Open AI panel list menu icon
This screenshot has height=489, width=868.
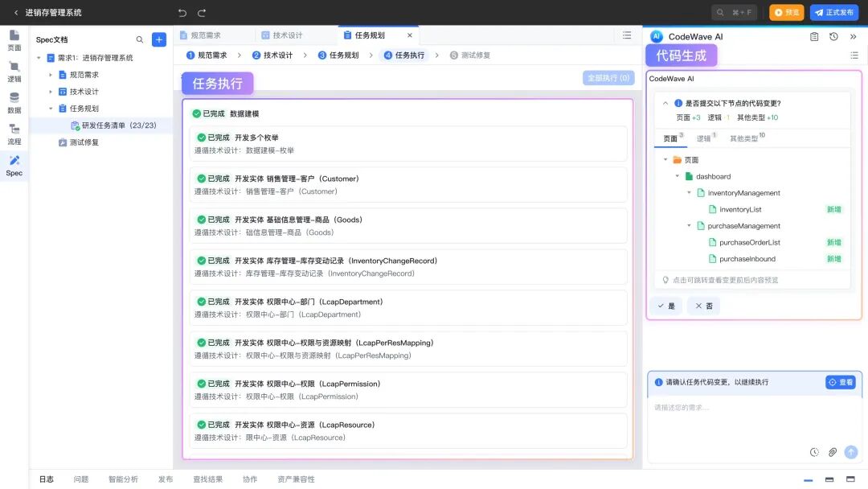coord(854,55)
